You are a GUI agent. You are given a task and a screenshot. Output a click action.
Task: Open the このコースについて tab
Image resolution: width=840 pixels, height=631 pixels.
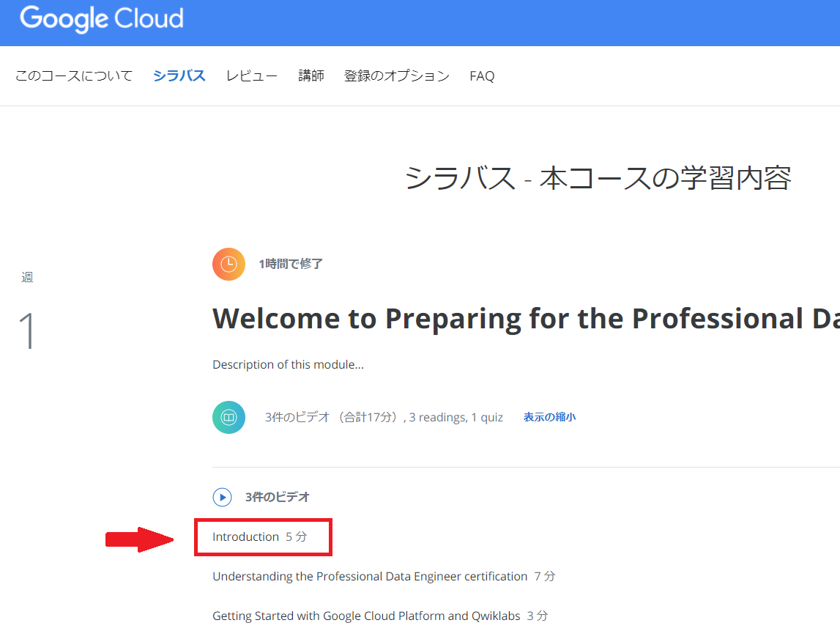pos(74,75)
